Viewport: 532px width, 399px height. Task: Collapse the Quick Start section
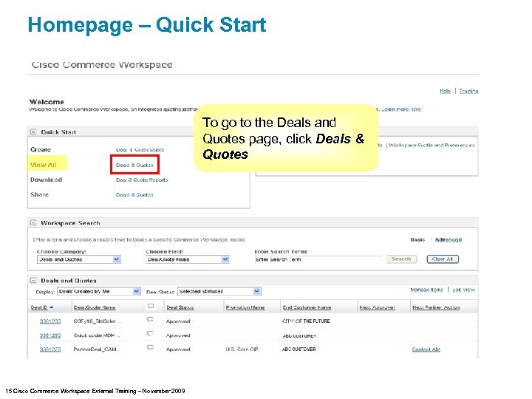point(33,132)
